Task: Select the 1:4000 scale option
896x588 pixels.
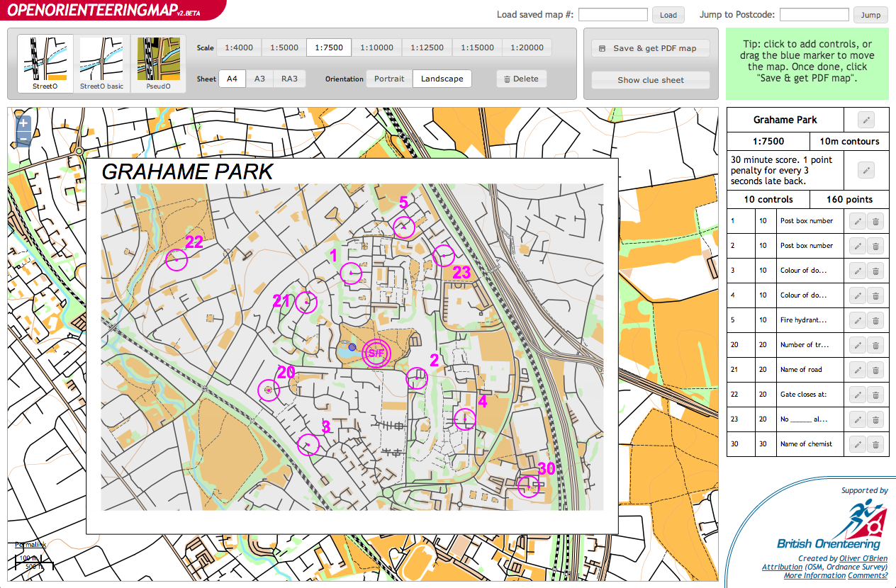Action: click(x=239, y=47)
